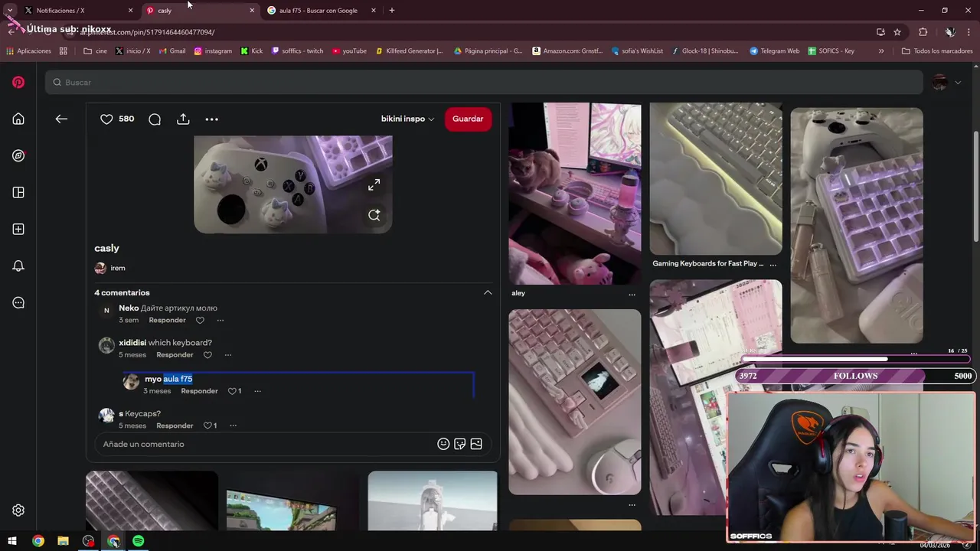The image size is (980, 551).
Task: Reply to myo's comment
Action: click(x=199, y=391)
